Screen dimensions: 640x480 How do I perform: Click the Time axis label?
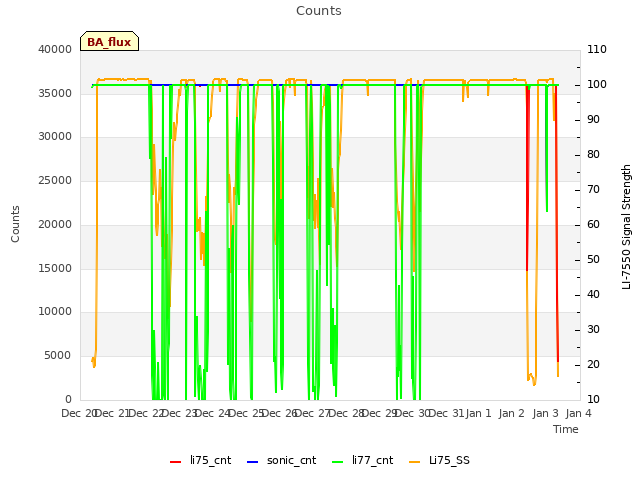coord(566,429)
